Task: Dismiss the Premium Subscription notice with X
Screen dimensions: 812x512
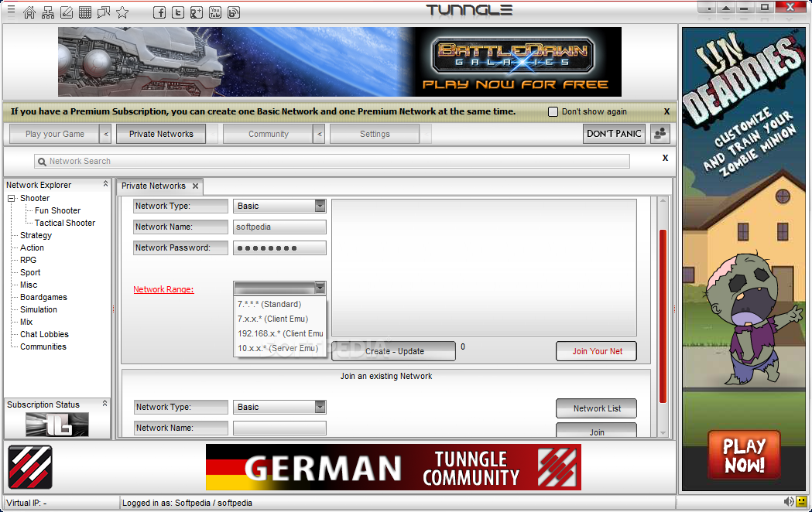Action: [667, 111]
